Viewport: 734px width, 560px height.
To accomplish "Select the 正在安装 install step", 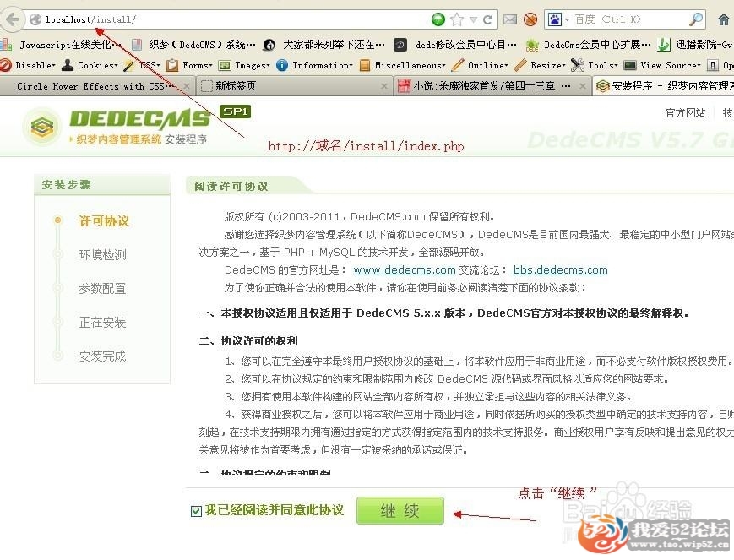I will coord(102,322).
